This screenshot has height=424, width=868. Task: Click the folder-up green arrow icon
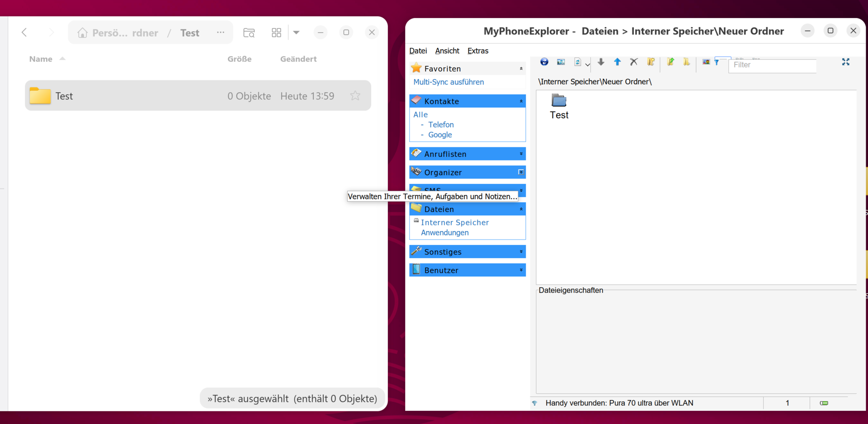[x=670, y=62]
